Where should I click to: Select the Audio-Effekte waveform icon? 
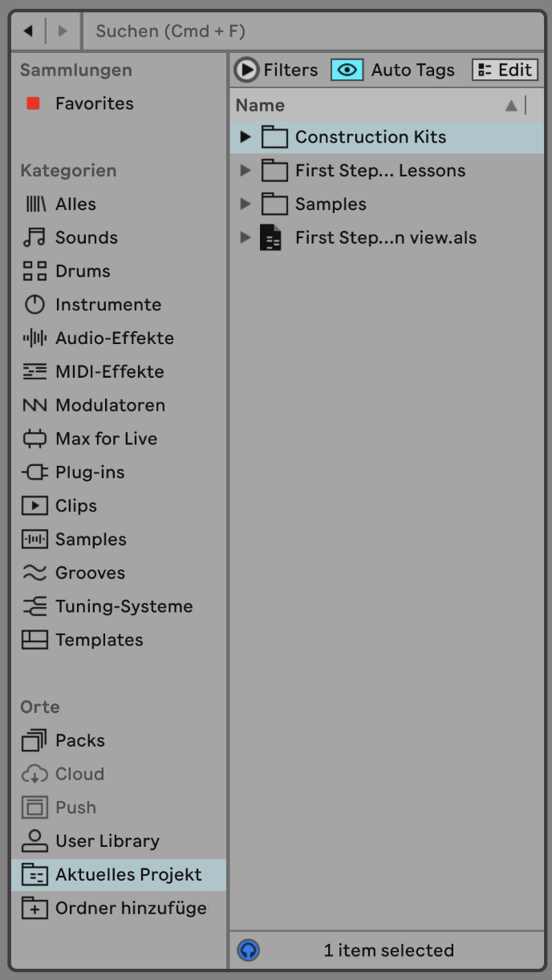[x=34, y=338]
